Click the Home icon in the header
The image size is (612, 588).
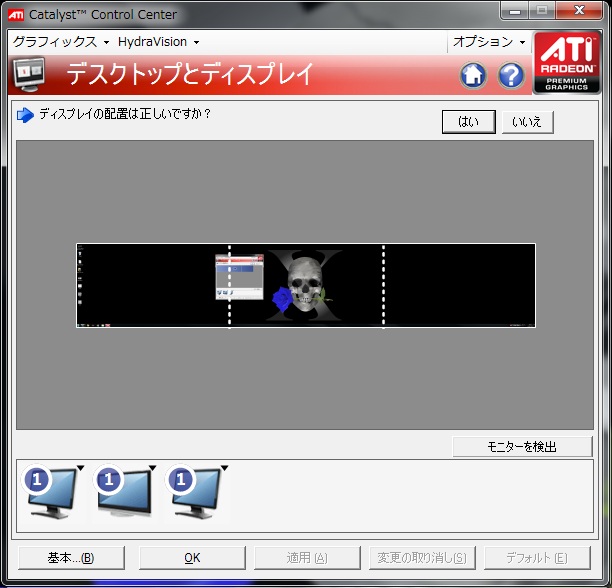click(473, 75)
